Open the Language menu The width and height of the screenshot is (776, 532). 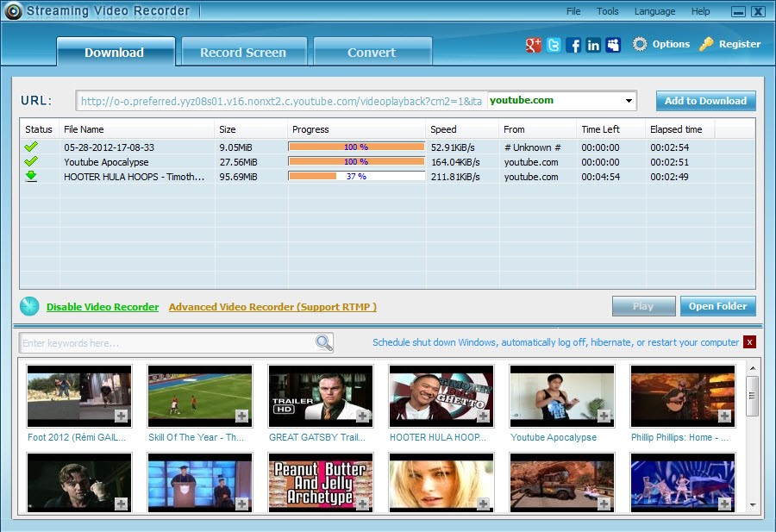654,11
